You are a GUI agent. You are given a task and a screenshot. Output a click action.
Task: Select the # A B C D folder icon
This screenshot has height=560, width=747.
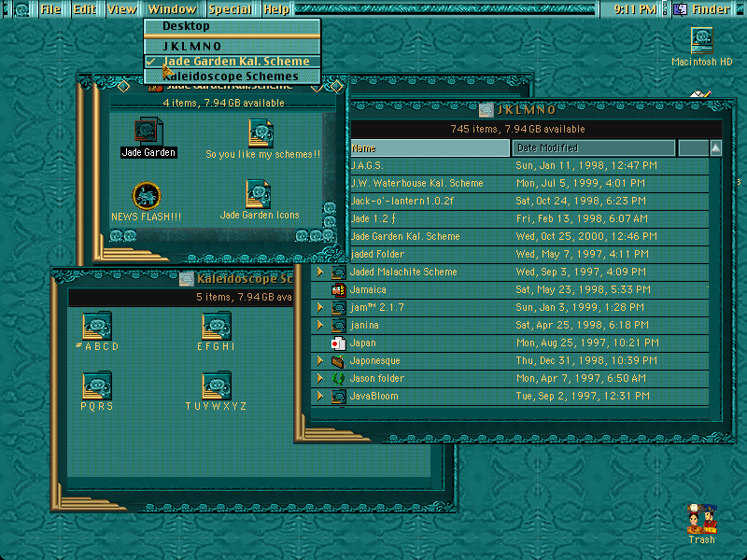pyautogui.click(x=97, y=325)
